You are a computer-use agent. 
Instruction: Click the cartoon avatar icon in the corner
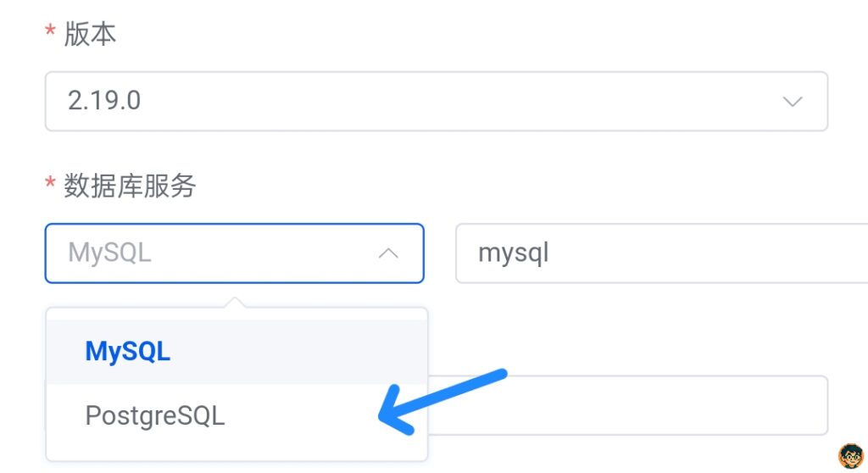[x=851, y=456]
